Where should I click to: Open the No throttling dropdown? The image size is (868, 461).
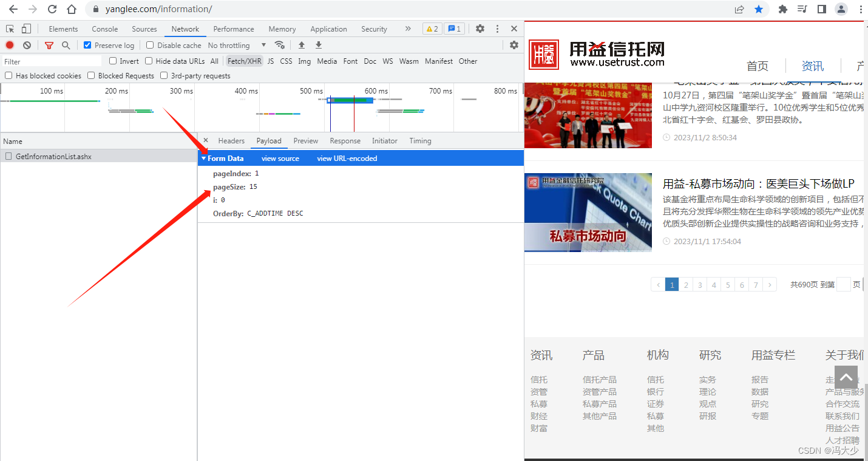[237, 45]
